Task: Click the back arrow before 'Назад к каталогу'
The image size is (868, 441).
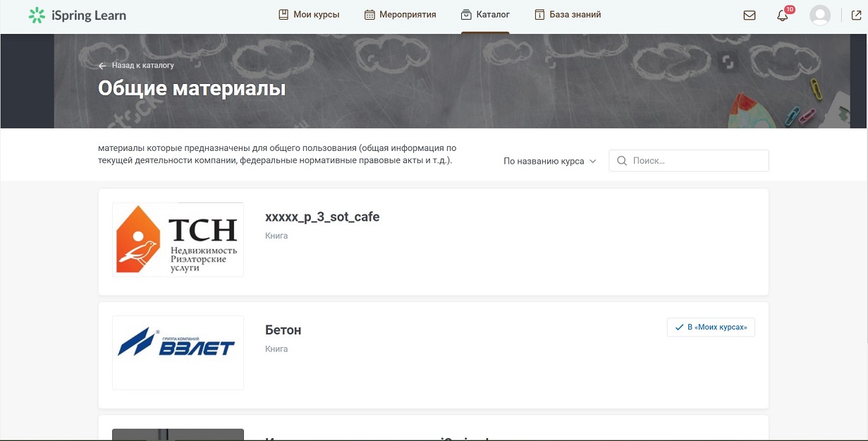Action: coord(102,66)
